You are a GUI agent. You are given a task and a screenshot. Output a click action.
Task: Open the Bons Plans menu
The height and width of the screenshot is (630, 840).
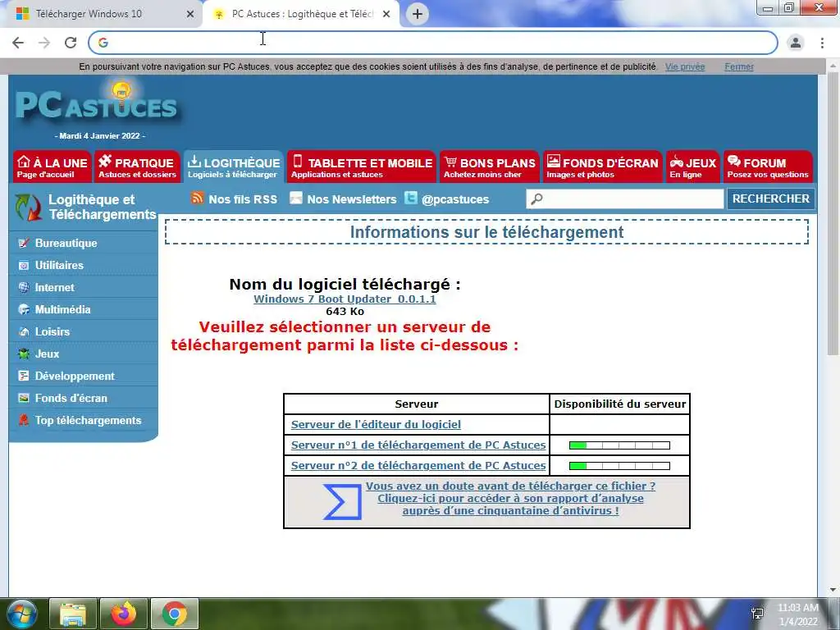click(x=490, y=167)
